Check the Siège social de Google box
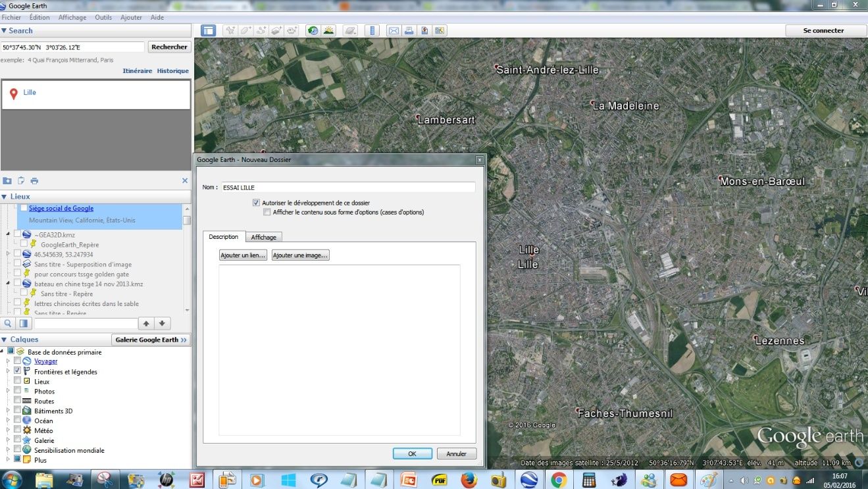The width and height of the screenshot is (868, 489). point(24,208)
